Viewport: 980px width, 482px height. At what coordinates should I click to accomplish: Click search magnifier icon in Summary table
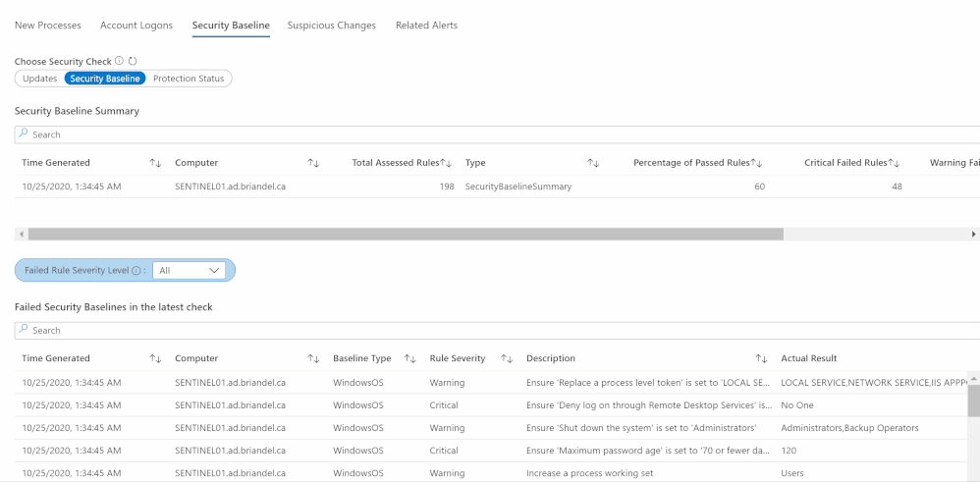24,134
